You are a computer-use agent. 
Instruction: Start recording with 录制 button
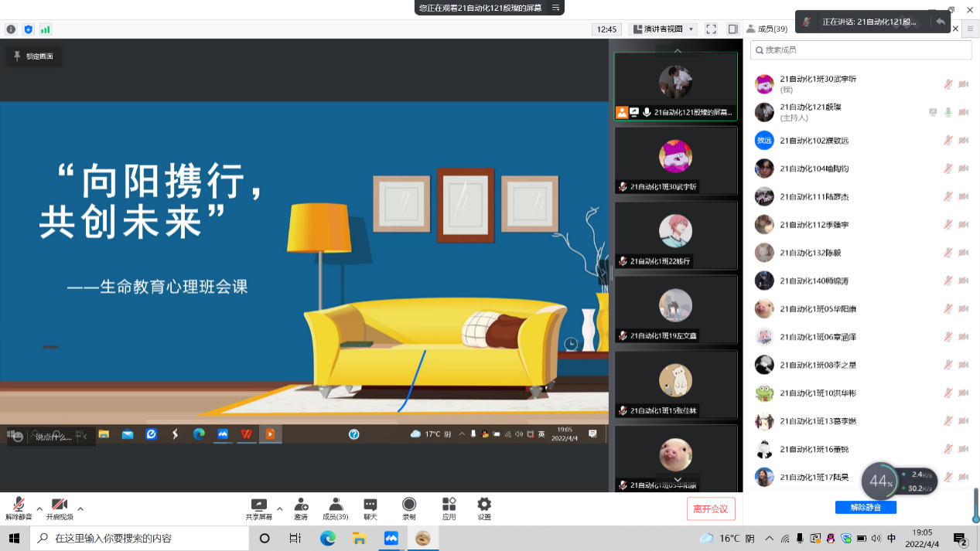click(409, 508)
